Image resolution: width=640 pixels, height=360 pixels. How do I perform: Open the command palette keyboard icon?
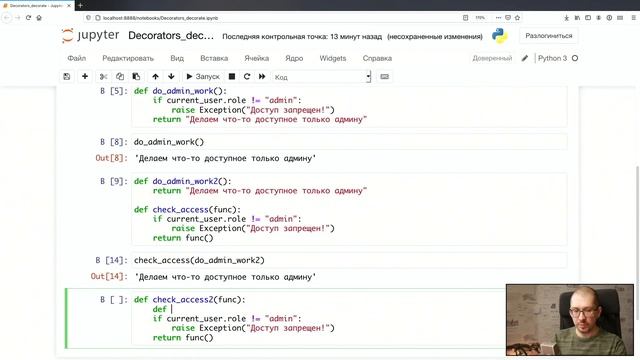coord(384,77)
